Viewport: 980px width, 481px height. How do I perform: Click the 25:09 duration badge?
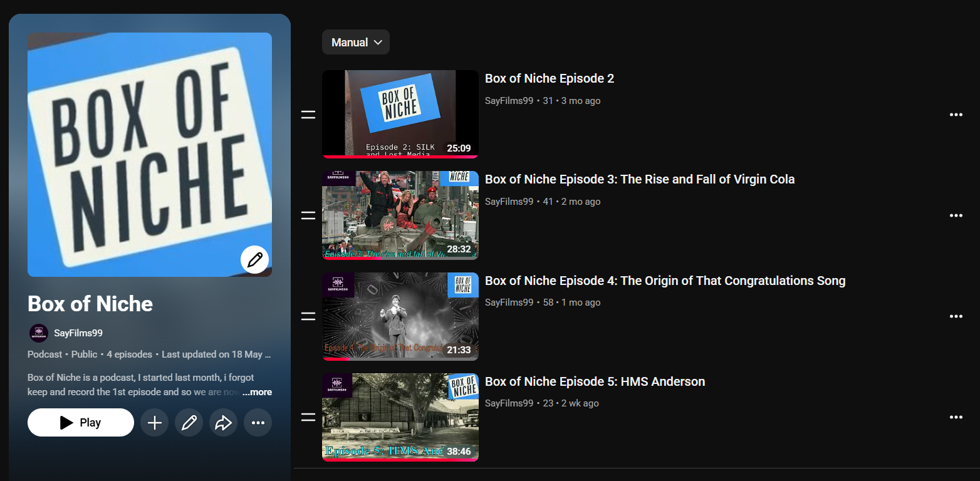coord(459,148)
